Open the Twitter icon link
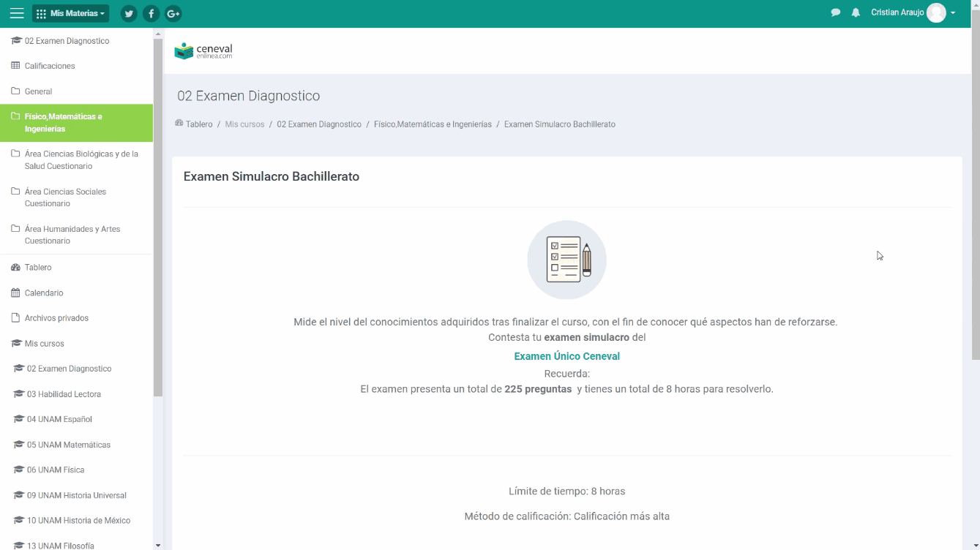Screen dimensions: 980x550 point(129,13)
